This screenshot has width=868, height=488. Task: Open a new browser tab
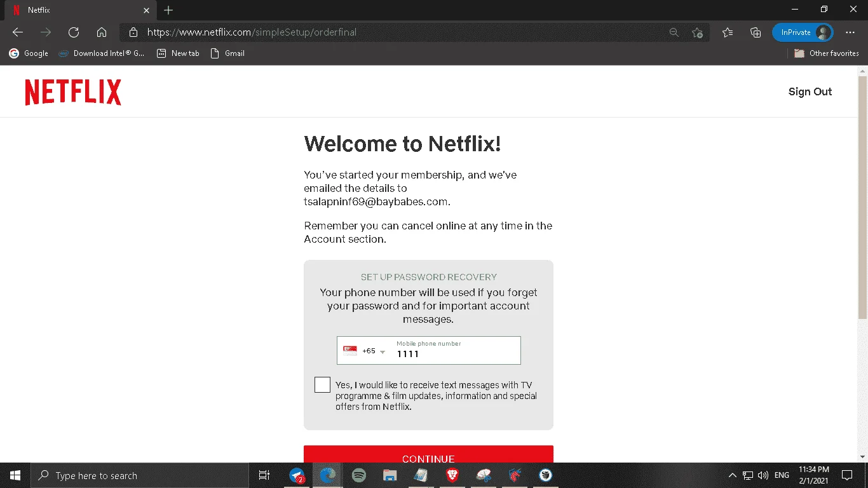click(168, 10)
